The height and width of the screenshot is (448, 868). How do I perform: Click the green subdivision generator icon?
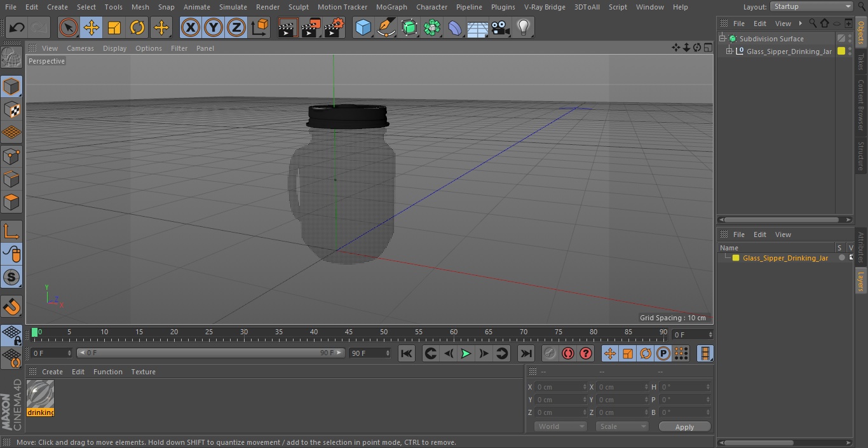pos(409,27)
